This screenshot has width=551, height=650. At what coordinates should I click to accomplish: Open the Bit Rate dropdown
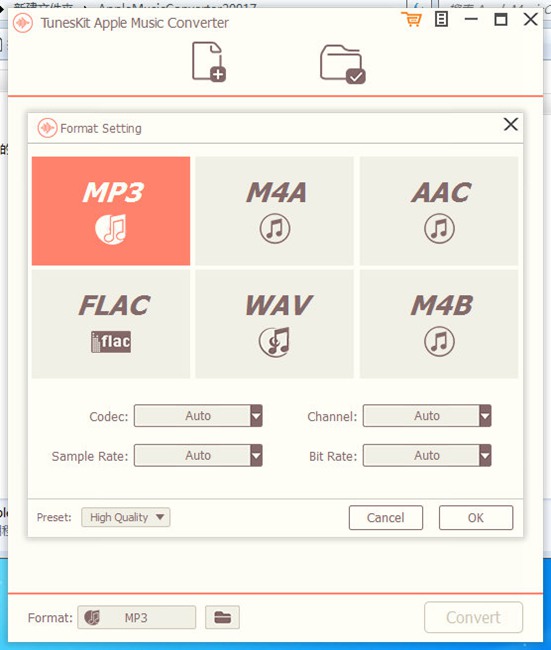tap(427, 456)
